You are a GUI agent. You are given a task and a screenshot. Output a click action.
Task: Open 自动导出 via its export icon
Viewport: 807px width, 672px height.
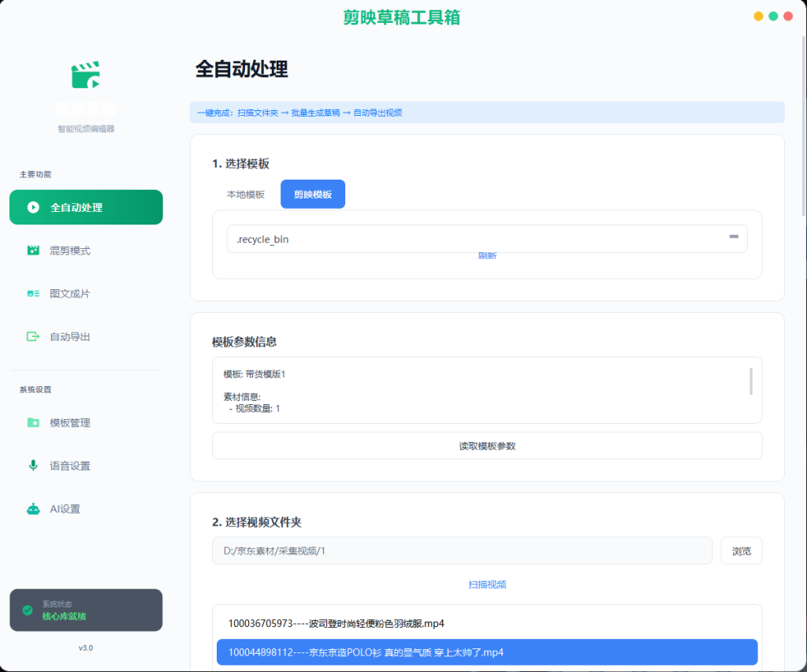[x=33, y=336]
